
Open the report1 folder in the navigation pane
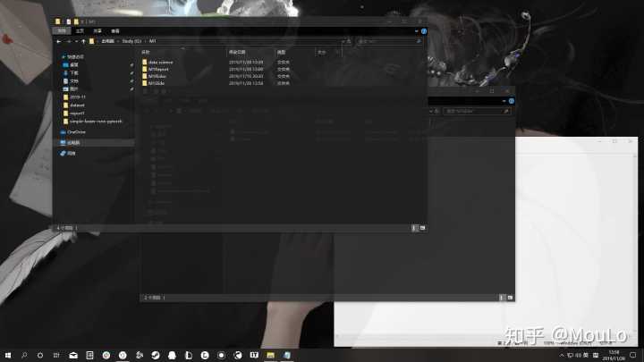pos(77,114)
